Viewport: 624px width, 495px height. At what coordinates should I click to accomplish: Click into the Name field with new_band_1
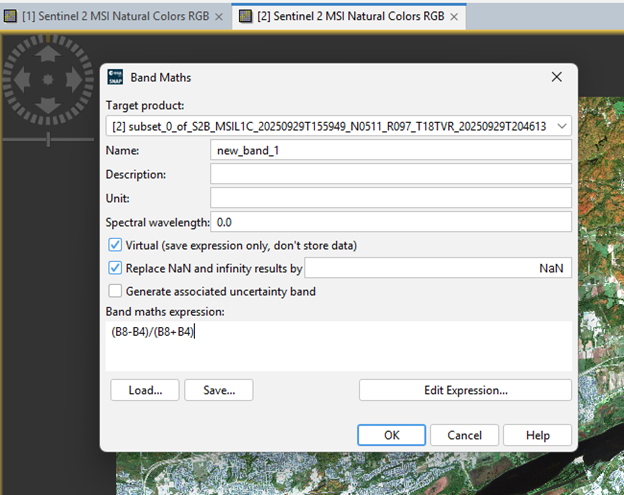tap(390, 150)
